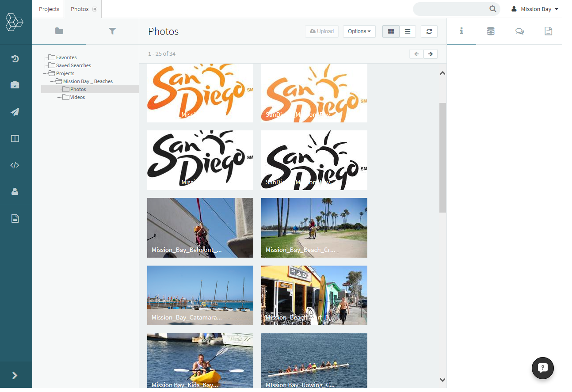The height and width of the screenshot is (392, 572).
Task: Switch to grid thumbnail view
Action: pos(391,31)
